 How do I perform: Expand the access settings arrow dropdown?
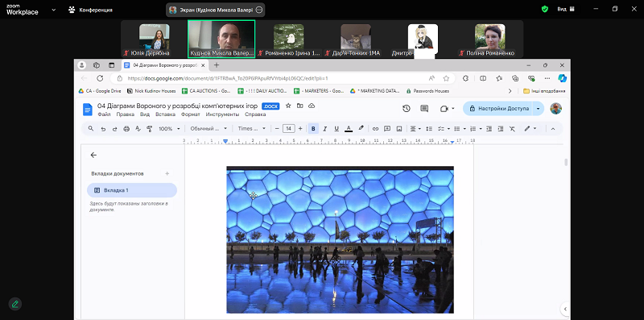click(x=538, y=109)
